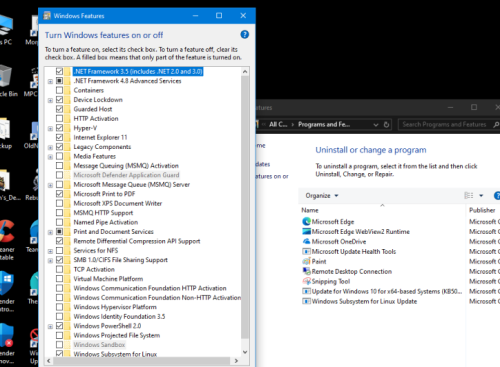Expand the Hyper-V feature tree
This screenshot has height=367, width=500.
(50, 128)
